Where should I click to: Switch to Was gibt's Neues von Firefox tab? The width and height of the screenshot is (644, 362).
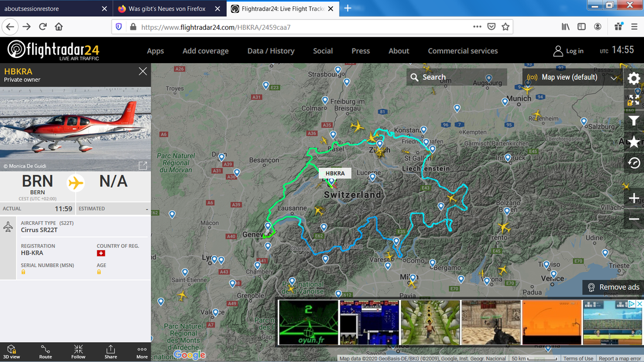167,9
